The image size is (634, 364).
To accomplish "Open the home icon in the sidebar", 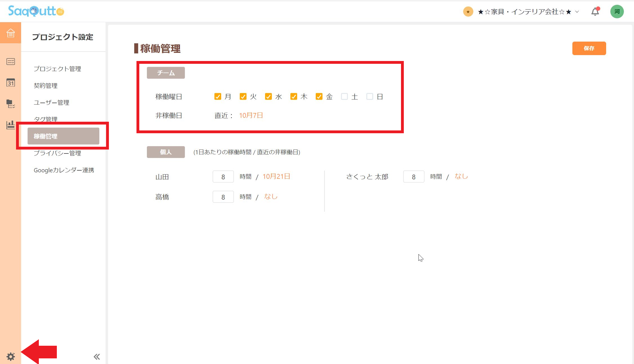I will (x=10, y=33).
